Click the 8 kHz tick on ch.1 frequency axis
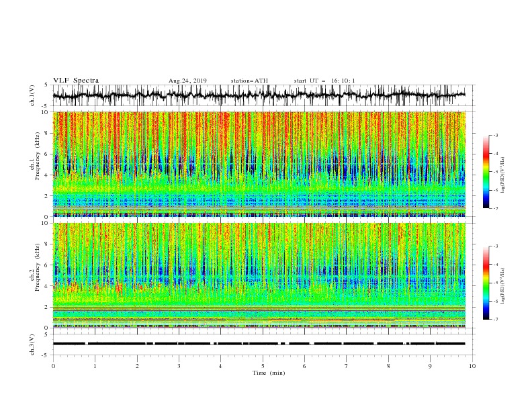 47,133
